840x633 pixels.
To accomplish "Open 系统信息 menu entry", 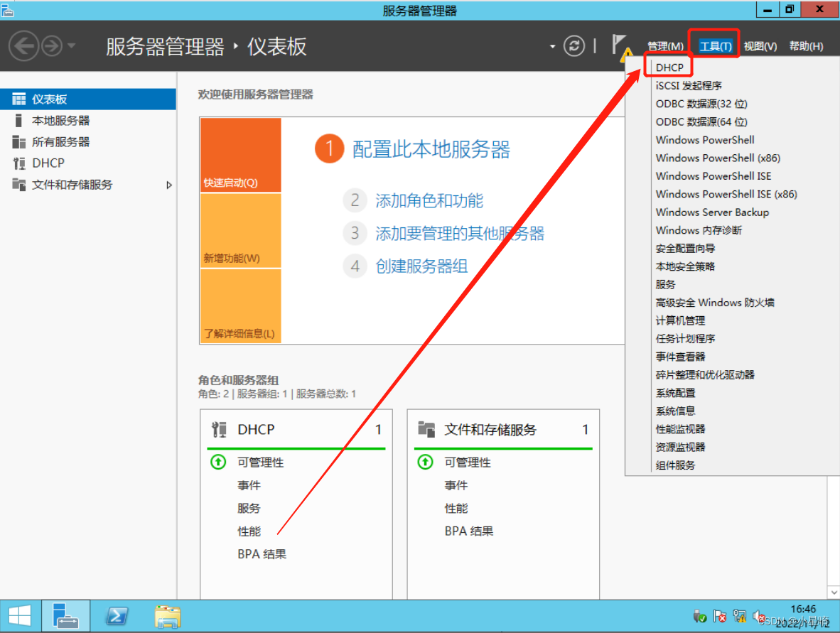I will pyautogui.click(x=676, y=411).
